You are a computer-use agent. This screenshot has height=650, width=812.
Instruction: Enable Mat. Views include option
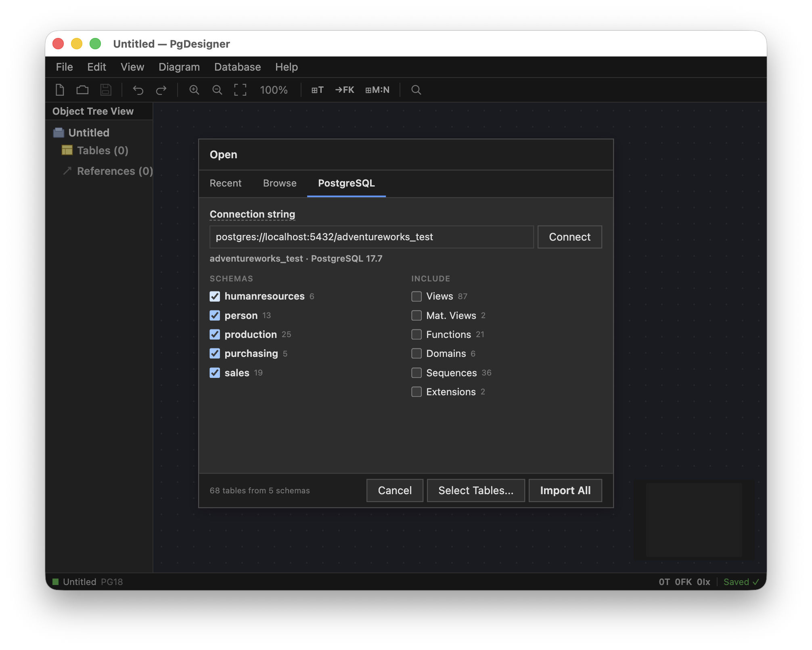tap(416, 315)
